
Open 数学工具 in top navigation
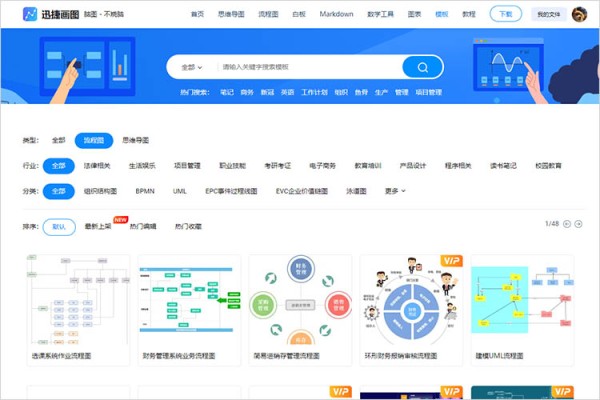coord(380,14)
